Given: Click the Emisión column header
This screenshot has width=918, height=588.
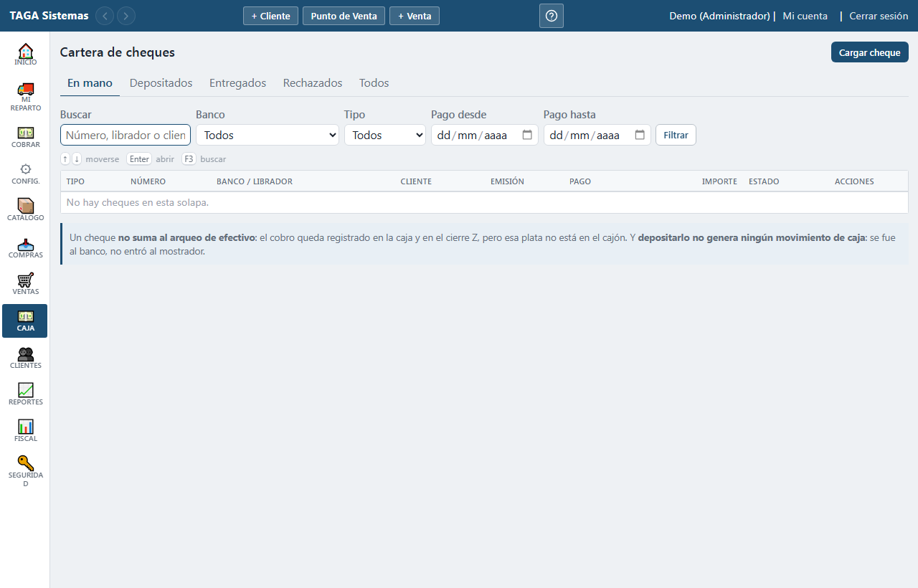Looking at the screenshot, I should tap(507, 181).
